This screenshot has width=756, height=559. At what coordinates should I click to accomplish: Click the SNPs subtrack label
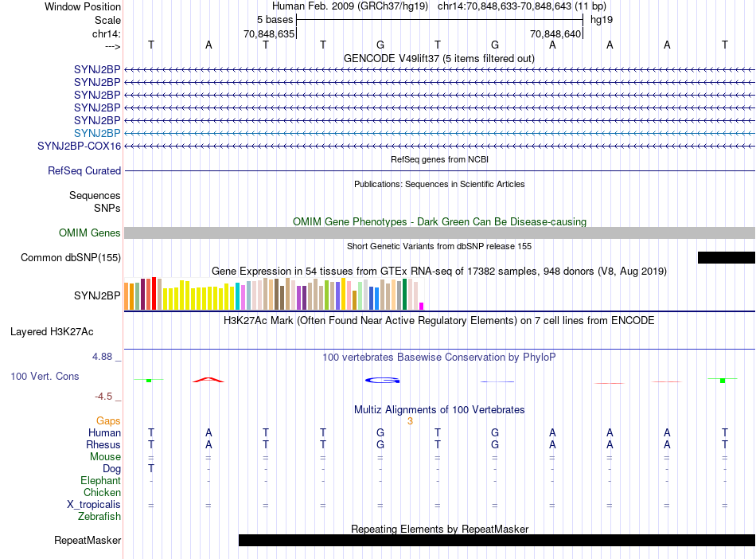point(107,208)
